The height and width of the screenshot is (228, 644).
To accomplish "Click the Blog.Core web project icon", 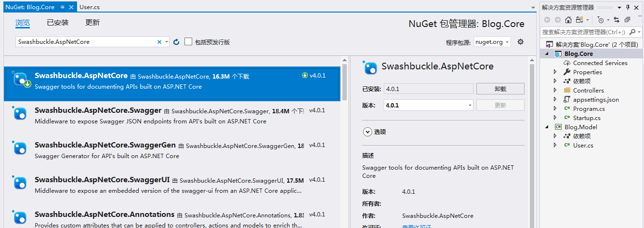I will click(558, 54).
